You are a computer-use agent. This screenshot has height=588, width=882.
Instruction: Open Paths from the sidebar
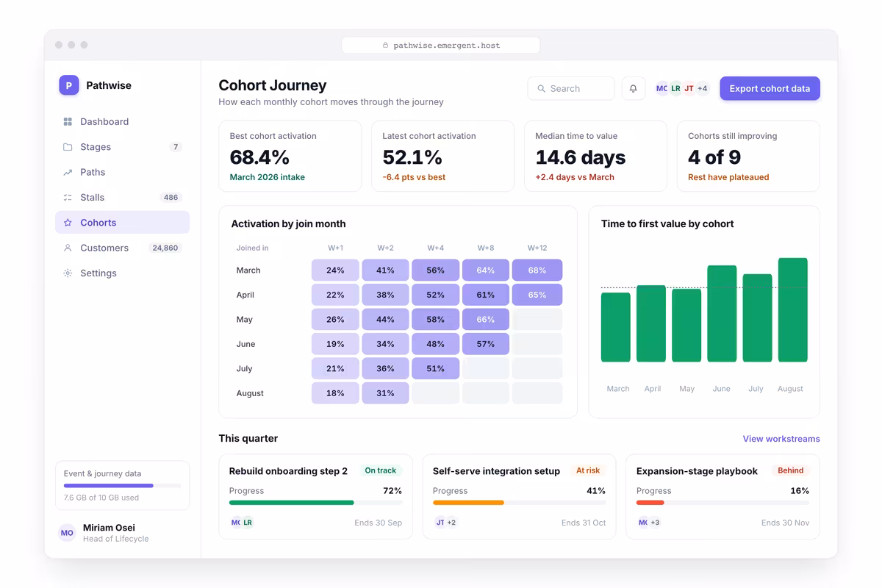pos(122,172)
